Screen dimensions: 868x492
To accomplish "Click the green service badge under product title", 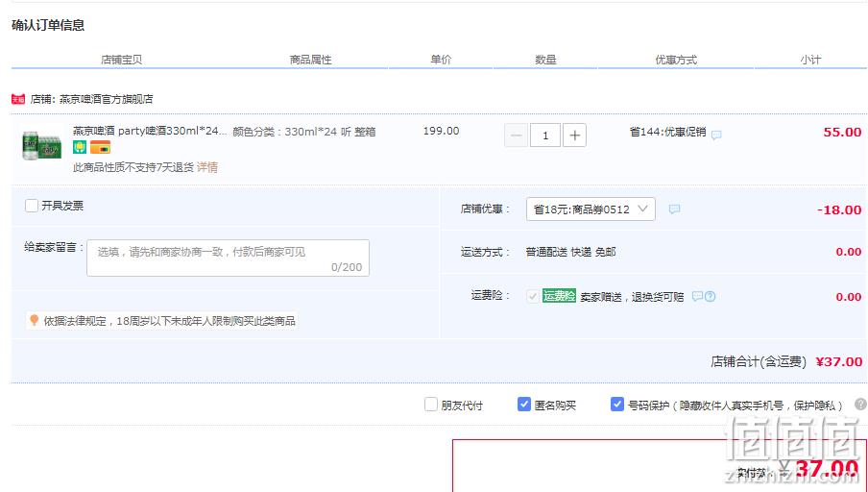I will 80,147.
